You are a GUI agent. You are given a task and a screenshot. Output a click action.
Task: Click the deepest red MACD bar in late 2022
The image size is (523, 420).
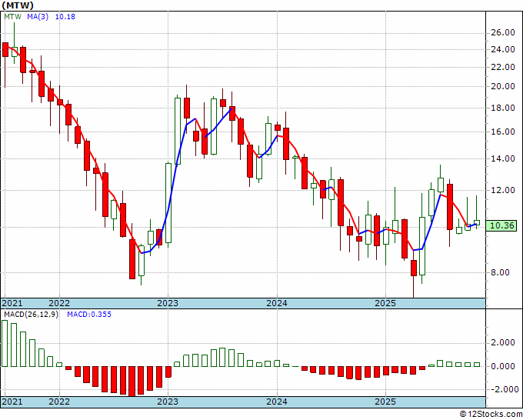tap(132, 382)
